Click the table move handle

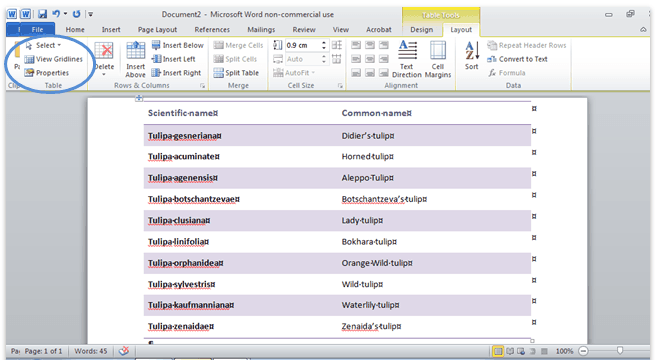(x=139, y=98)
